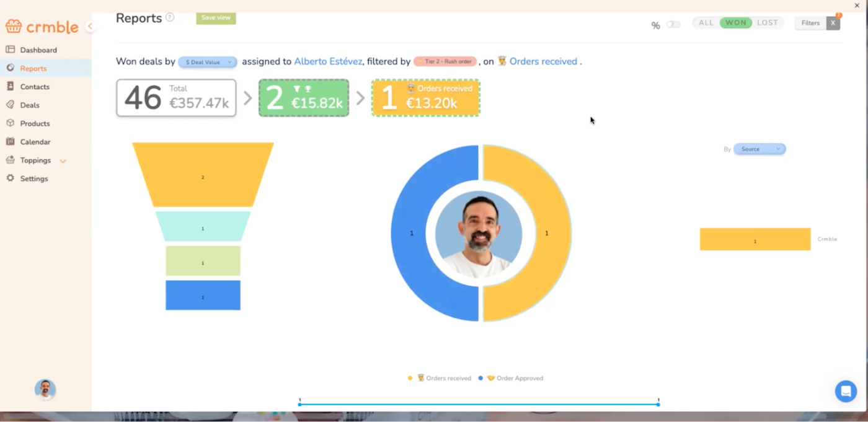Select the 46 Total summary card
The height and width of the screenshot is (422, 868).
(176, 98)
